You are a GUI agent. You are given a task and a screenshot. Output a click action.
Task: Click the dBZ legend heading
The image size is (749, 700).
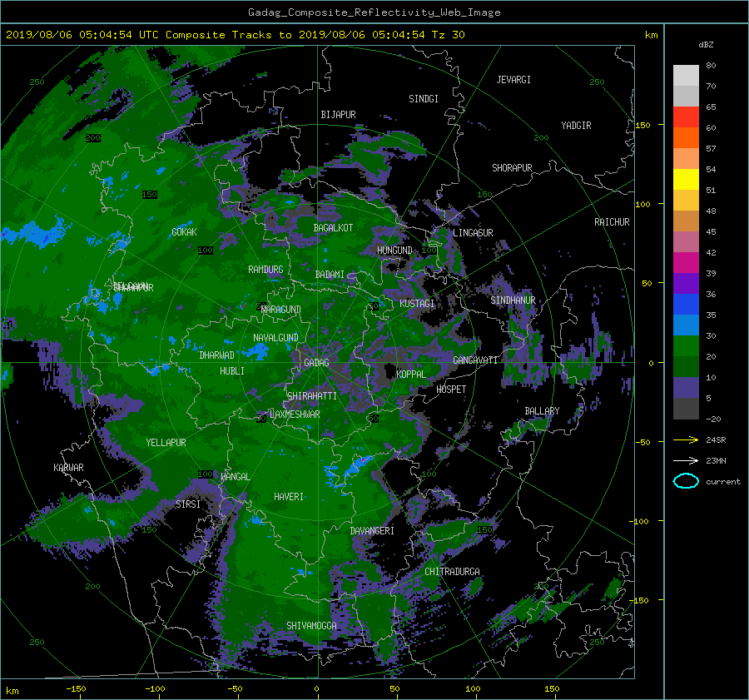[706, 45]
